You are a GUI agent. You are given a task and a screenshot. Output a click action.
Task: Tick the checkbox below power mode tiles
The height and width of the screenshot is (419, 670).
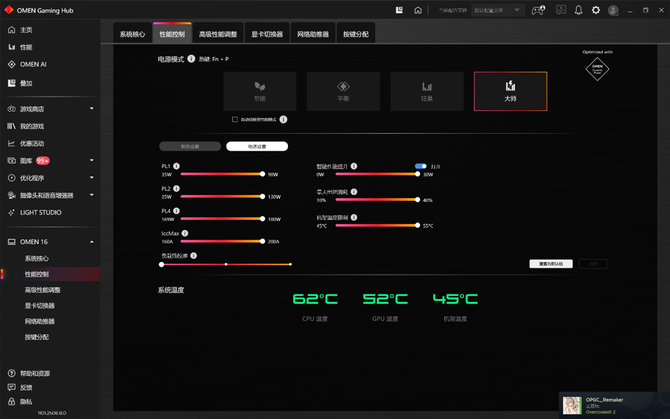[235, 119]
